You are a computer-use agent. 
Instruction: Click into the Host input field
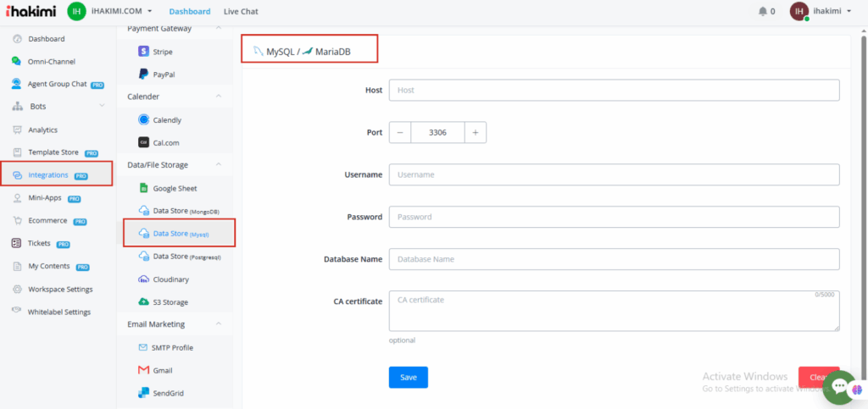614,90
